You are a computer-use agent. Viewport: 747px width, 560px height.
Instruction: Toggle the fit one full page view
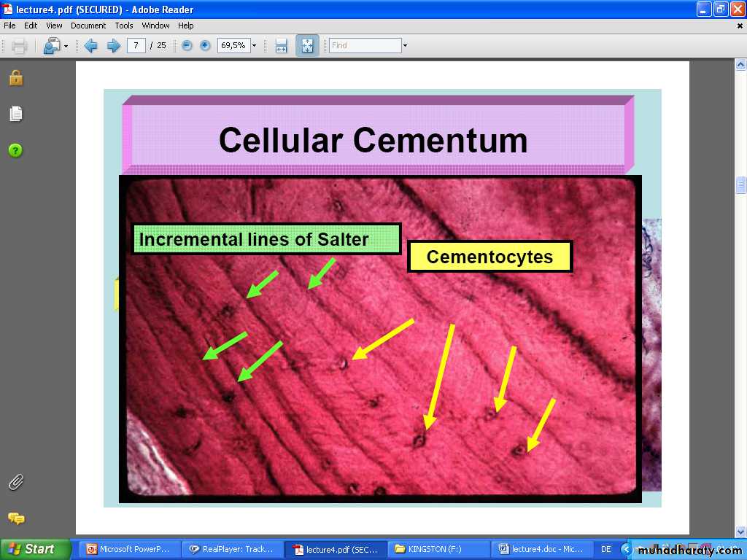(307, 46)
